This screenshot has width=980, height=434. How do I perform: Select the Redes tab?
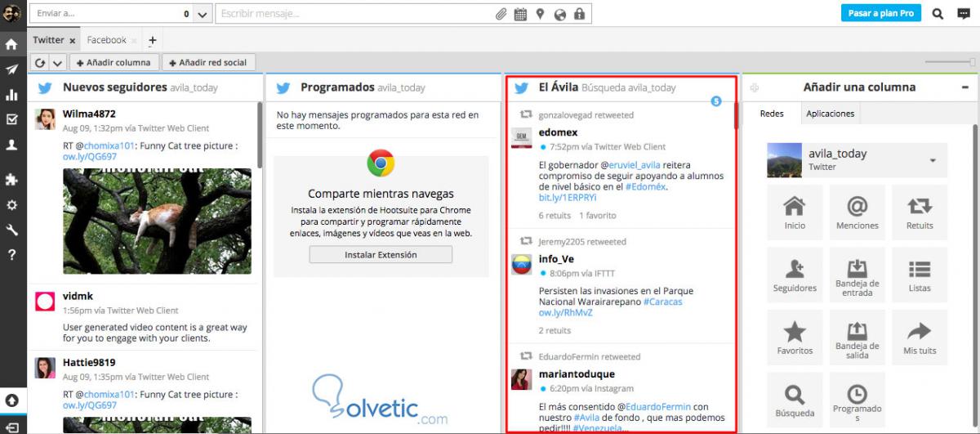(772, 114)
